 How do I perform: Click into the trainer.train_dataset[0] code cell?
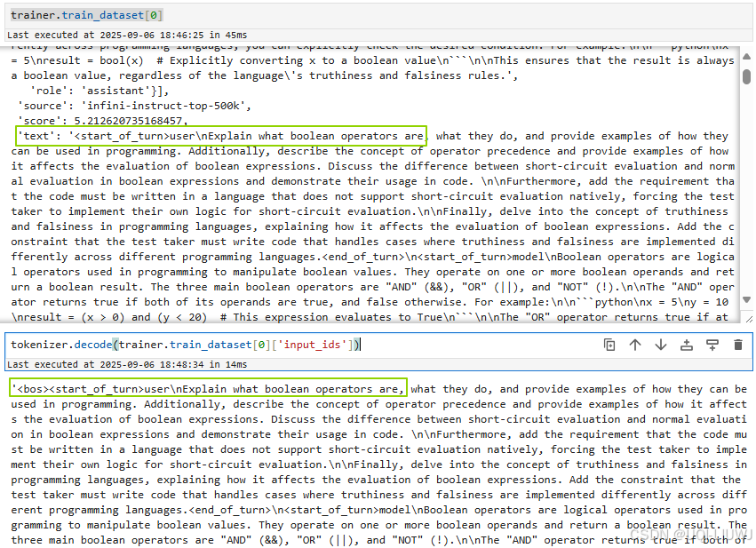(x=378, y=15)
